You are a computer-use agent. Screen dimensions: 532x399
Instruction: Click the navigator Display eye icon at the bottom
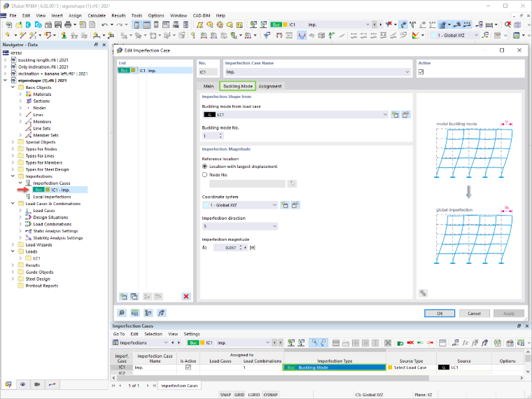[22, 384]
